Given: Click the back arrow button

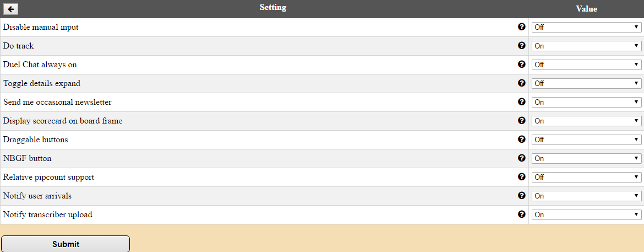Looking at the screenshot, I should [x=11, y=9].
